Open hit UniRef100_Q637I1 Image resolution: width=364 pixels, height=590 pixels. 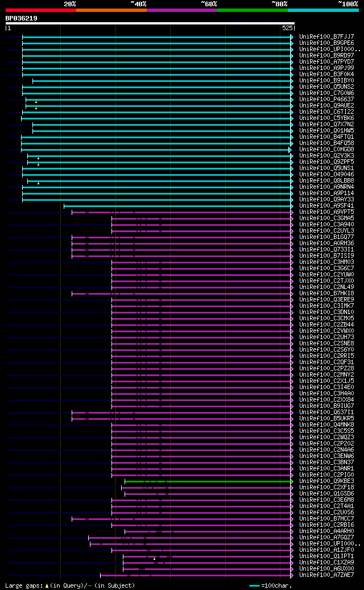[x=326, y=412]
